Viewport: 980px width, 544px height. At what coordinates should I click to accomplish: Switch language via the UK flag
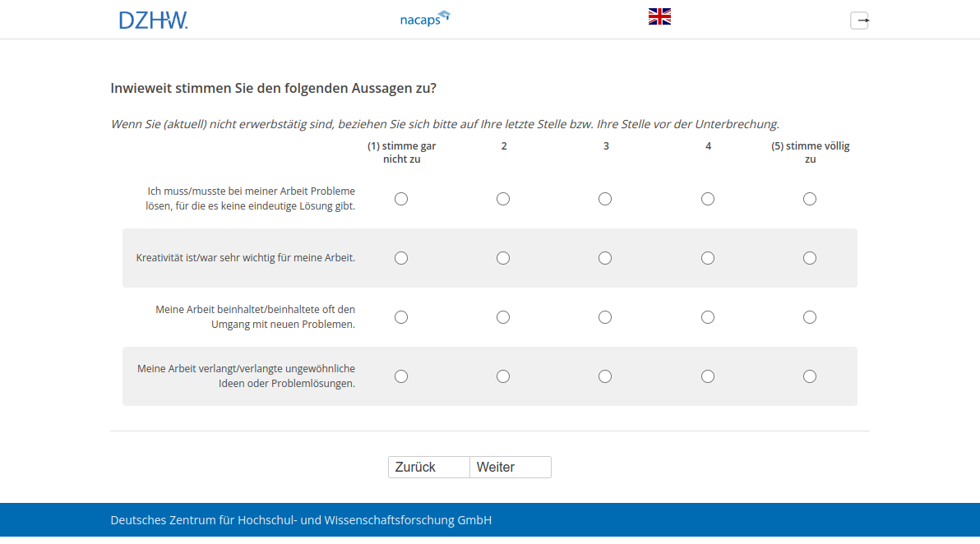[659, 16]
